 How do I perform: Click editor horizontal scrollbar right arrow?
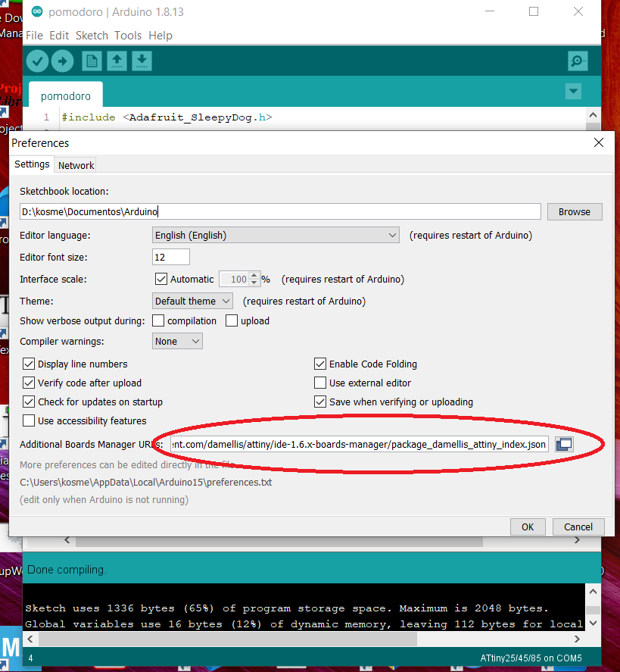click(x=577, y=540)
